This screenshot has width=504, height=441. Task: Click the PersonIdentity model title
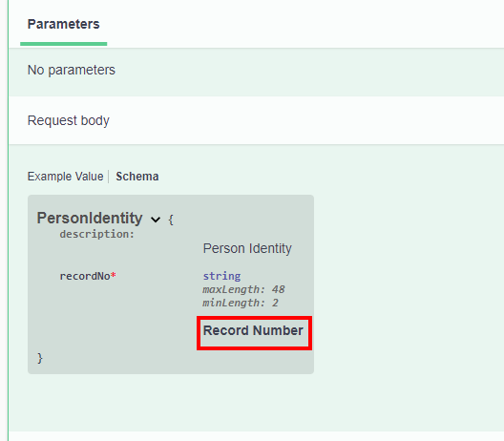(90, 218)
